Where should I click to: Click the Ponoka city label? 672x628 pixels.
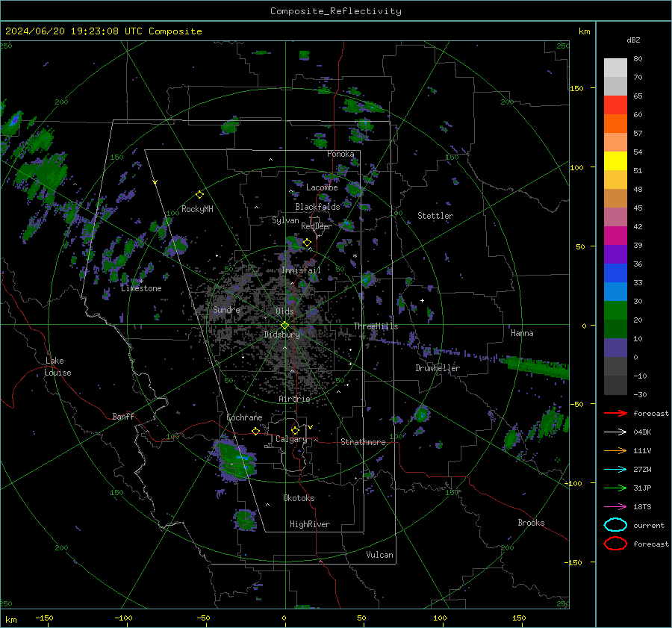(340, 154)
